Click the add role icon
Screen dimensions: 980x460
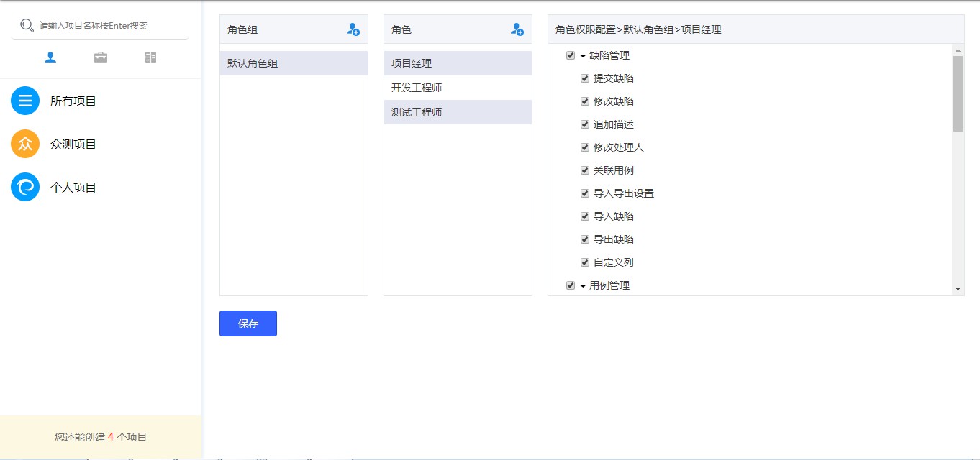tap(517, 29)
